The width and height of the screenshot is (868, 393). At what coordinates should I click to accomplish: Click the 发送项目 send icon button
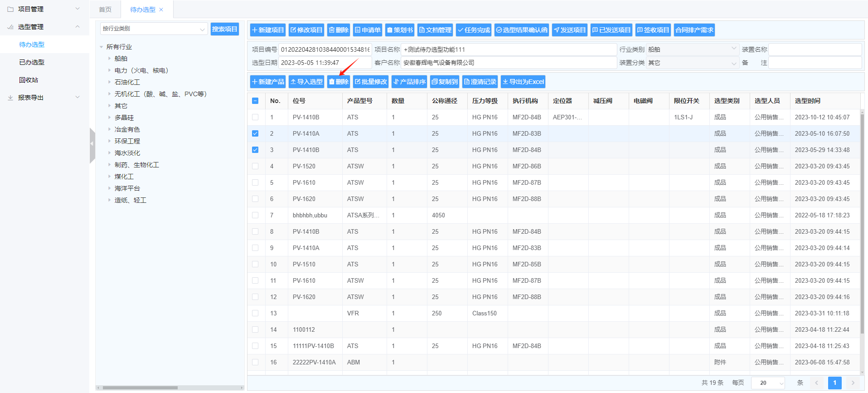pyautogui.click(x=569, y=30)
